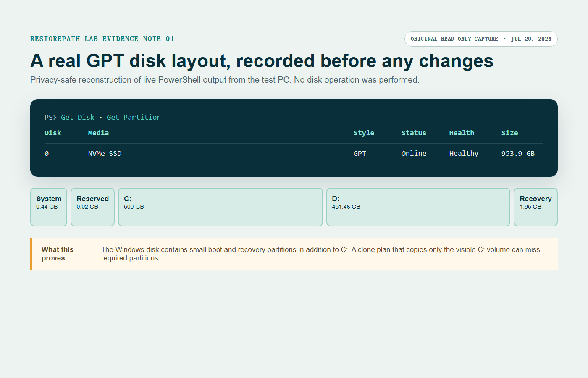Click the clone plan explanation paragraph
The width and height of the screenshot is (588, 378).
pyautogui.click(x=320, y=254)
